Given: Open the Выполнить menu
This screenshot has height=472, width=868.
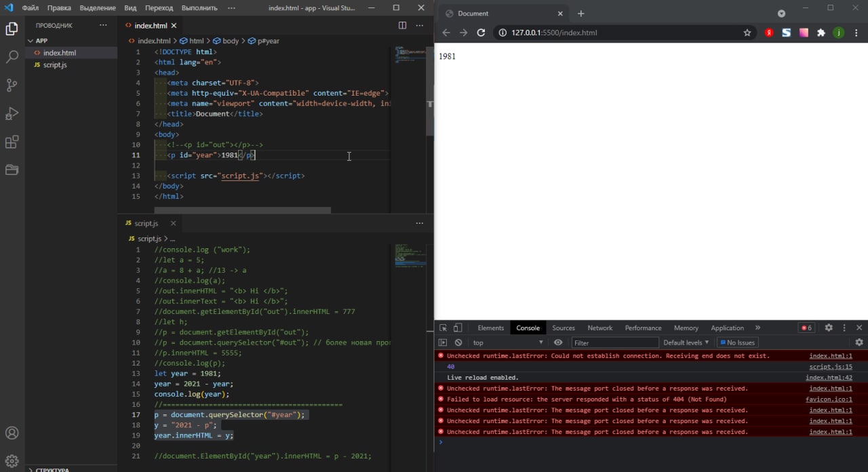Looking at the screenshot, I should pyautogui.click(x=199, y=8).
